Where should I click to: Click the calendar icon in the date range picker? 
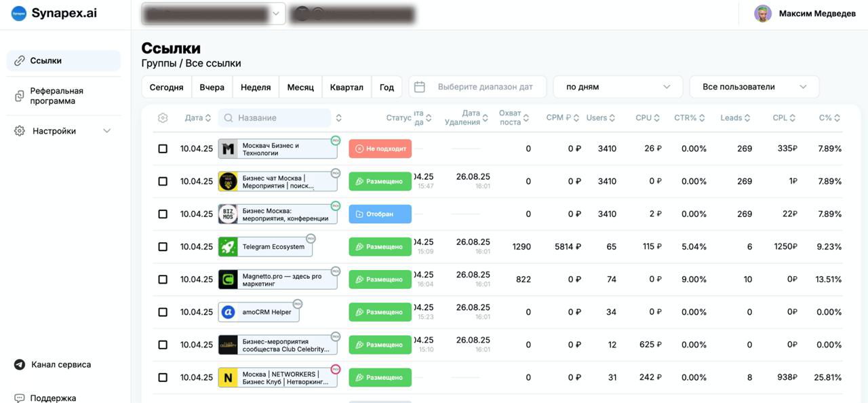pos(420,86)
